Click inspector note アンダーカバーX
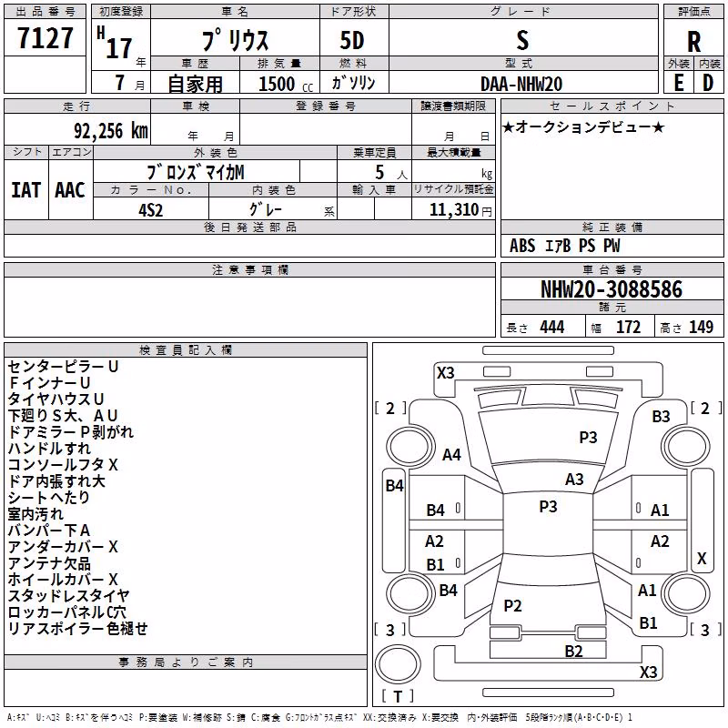Screen dimensions: 728x728 pos(63,547)
